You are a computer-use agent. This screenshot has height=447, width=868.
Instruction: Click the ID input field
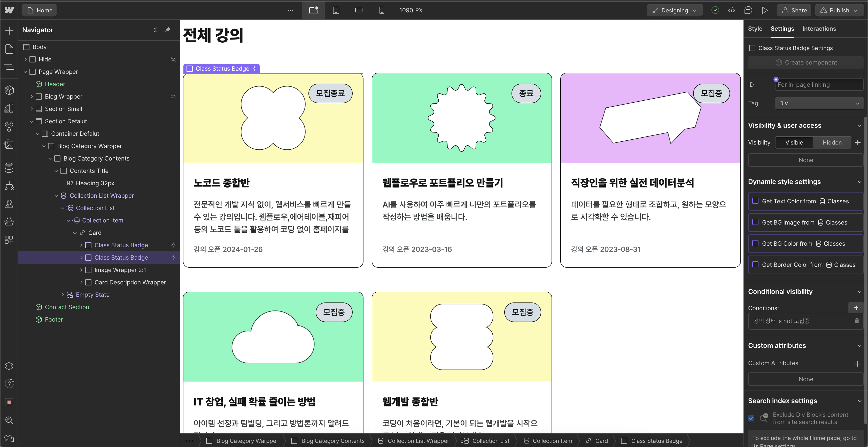tap(819, 85)
